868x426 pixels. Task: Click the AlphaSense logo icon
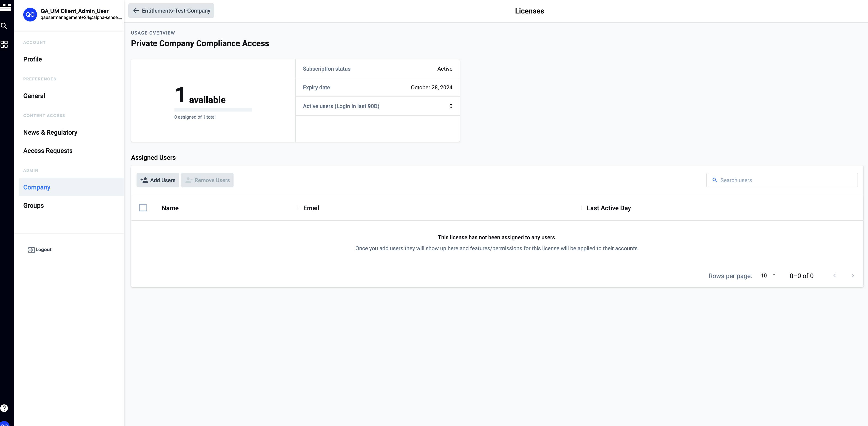5,7
